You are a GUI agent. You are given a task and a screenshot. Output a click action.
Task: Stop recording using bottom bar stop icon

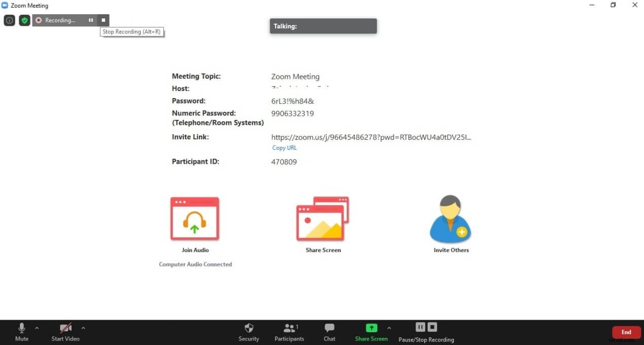click(432, 327)
